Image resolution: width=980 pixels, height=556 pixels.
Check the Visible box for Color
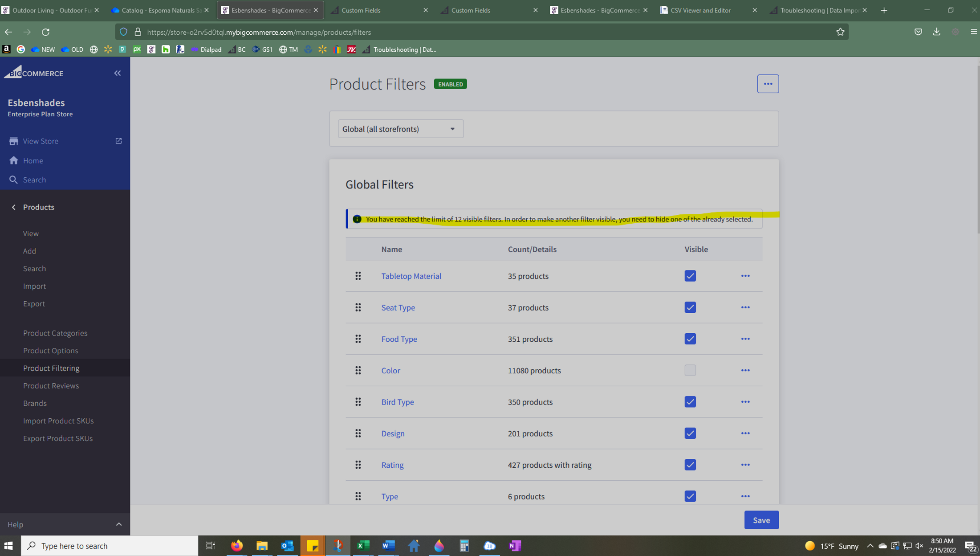pyautogui.click(x=690, y=370)
